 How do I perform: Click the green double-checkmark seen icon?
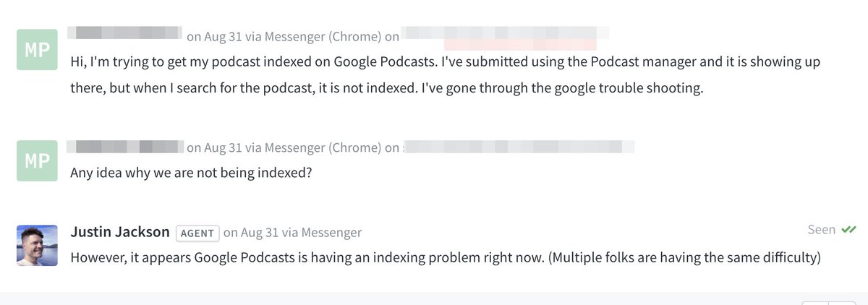[849, 230]
